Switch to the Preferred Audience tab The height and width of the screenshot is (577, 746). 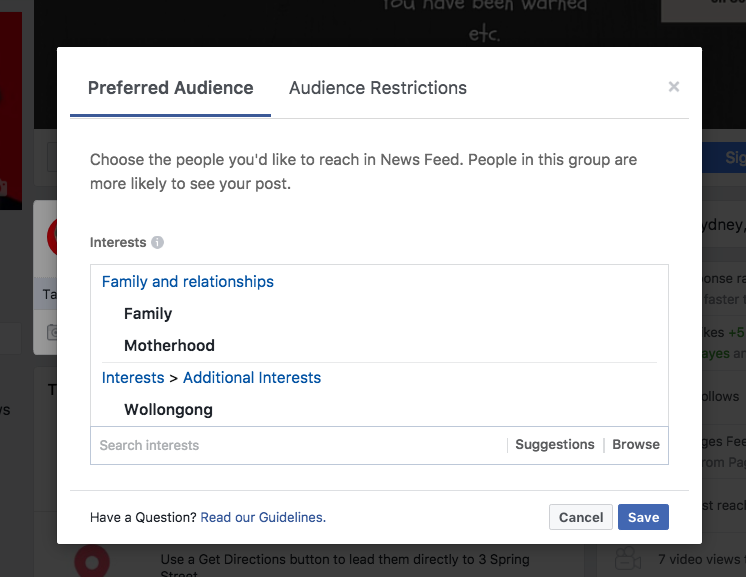coord(170,88)
